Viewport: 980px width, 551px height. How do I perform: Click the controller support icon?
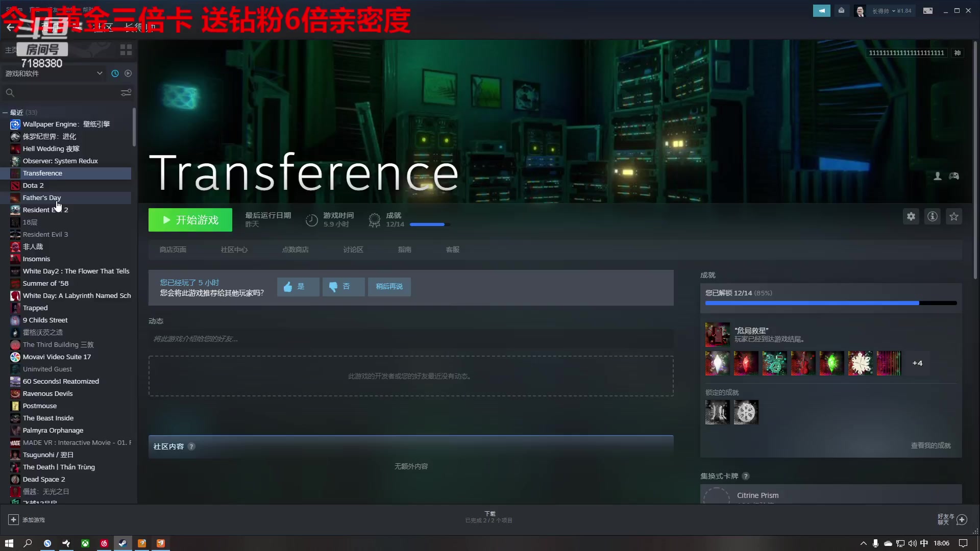[954, 176]
